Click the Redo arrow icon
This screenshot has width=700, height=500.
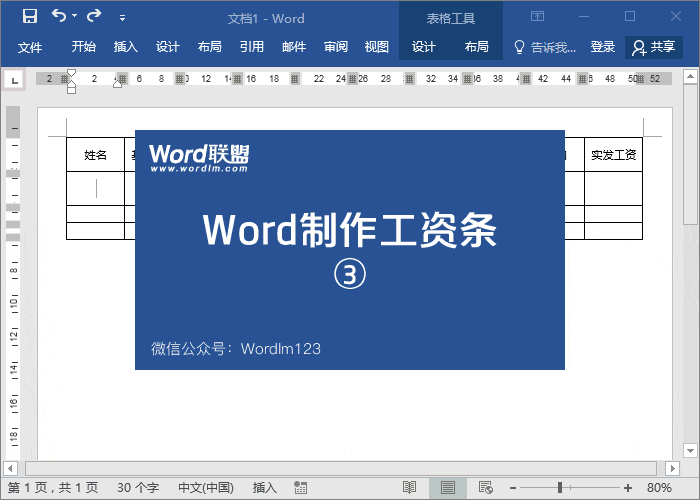tap(94, 16)
